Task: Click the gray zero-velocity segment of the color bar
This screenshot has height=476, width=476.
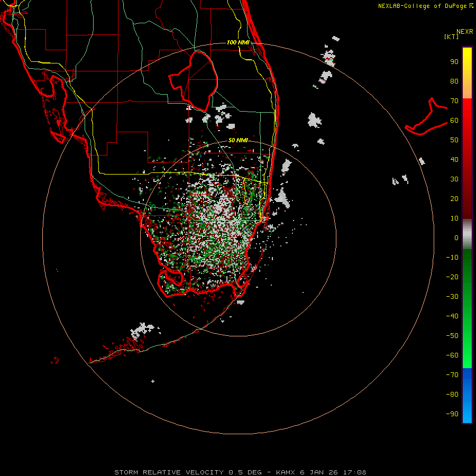Action: (x=467, y=234)
